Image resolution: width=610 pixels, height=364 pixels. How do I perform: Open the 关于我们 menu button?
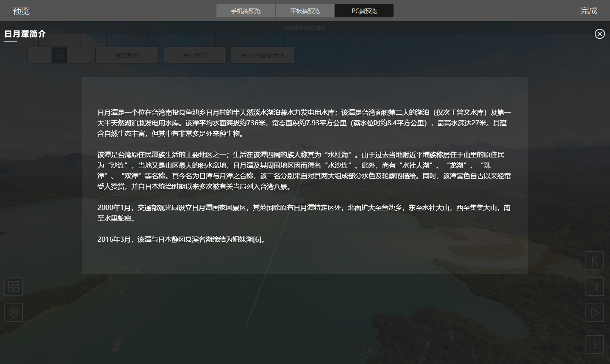point(195,55)
